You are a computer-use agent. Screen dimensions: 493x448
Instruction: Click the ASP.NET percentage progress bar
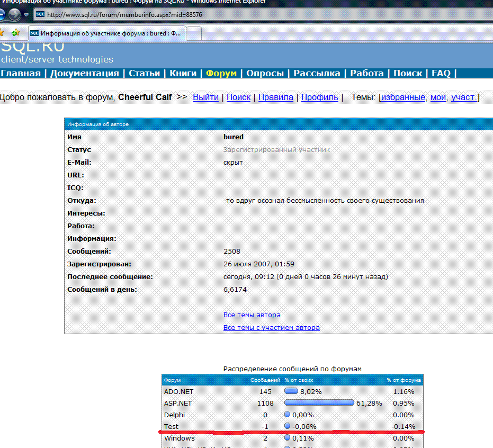tap(319, 403)
